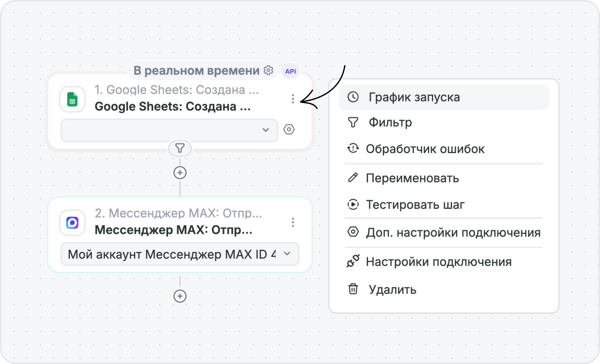Click the plus button below the filter icon
600x364 pixels.
[x=180, y=172]
